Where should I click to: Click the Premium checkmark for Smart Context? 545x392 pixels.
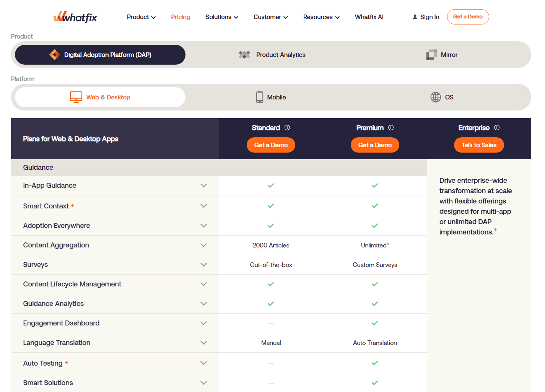pyautogui.click(x=375, y=206)
